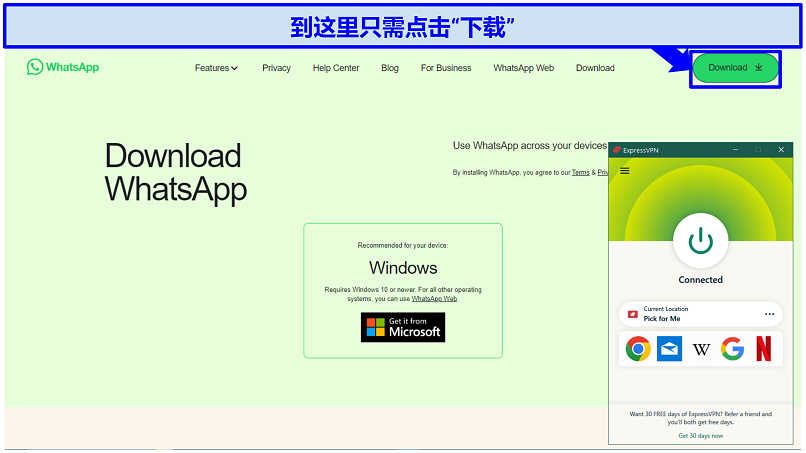
Task: Open the location three-dots options
Action: [769, 314]
